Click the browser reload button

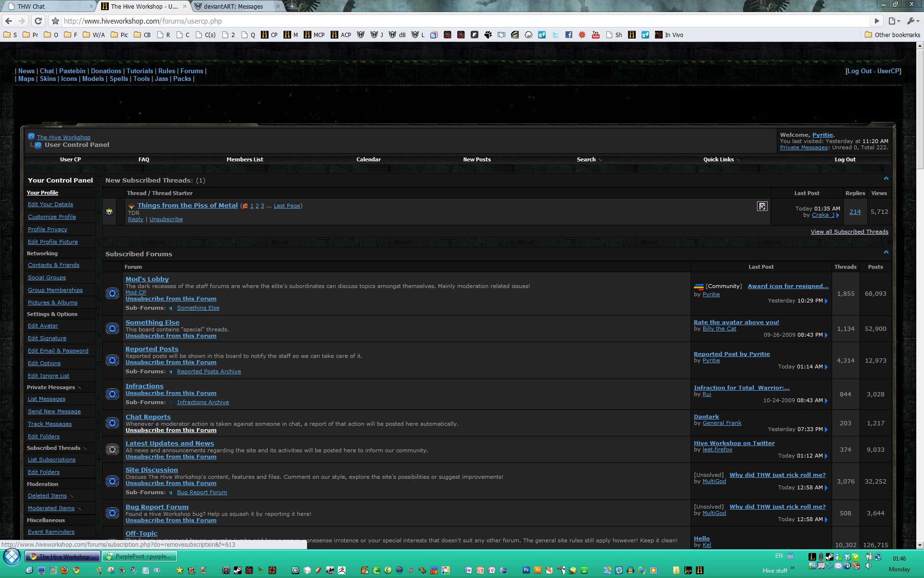pos(38,21)
